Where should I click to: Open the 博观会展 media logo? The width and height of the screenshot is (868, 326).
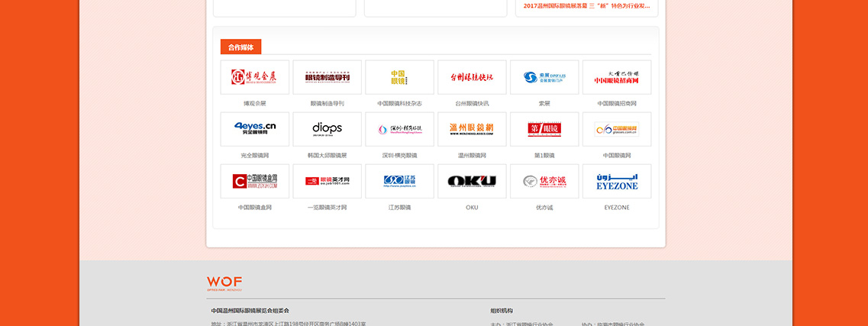(x=255, y=77)
